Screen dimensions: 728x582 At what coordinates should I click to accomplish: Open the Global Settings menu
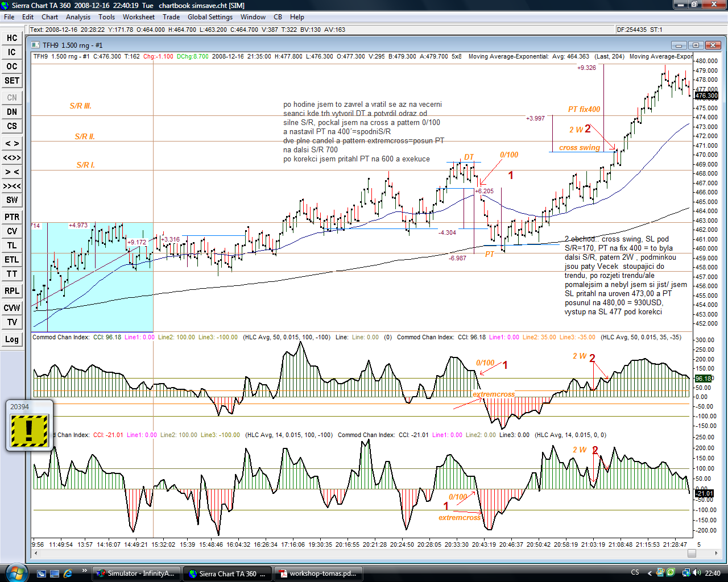point(210,17)
